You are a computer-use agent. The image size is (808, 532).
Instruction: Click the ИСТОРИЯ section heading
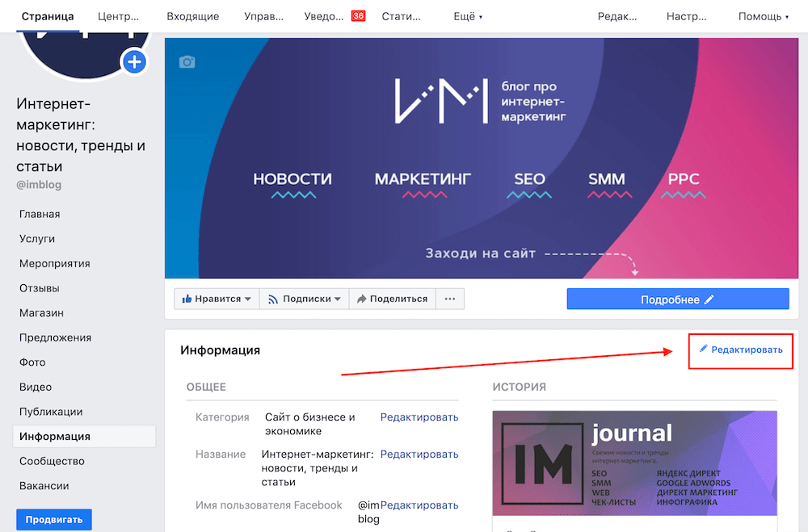(x=519, y=387)
